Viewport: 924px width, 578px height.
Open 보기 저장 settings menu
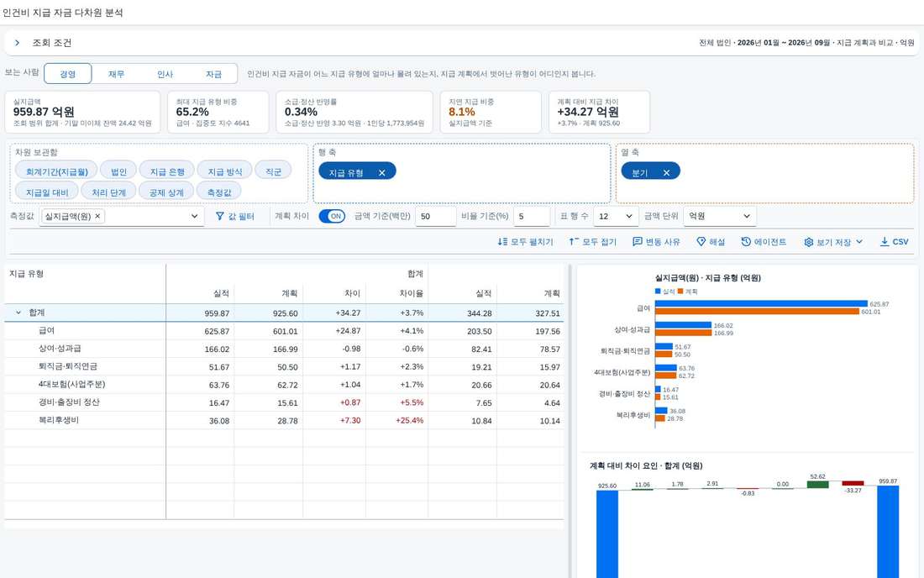click(833, 242)
